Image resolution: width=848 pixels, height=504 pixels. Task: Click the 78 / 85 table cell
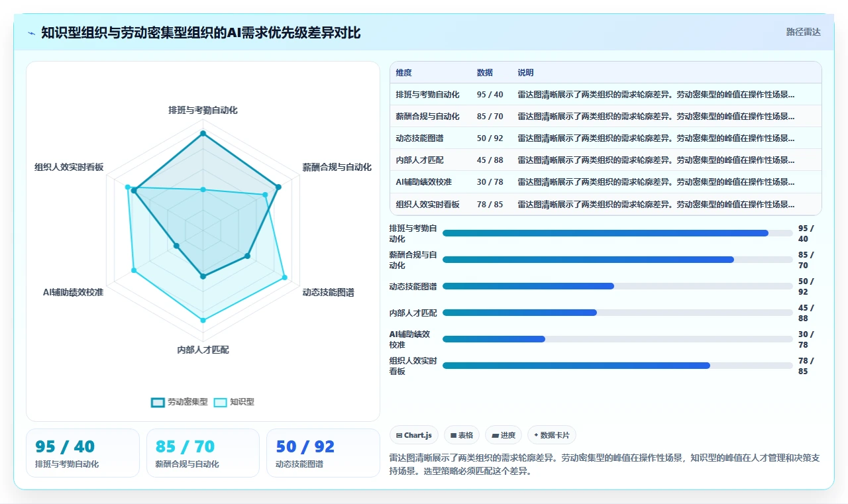click(490, 205)
